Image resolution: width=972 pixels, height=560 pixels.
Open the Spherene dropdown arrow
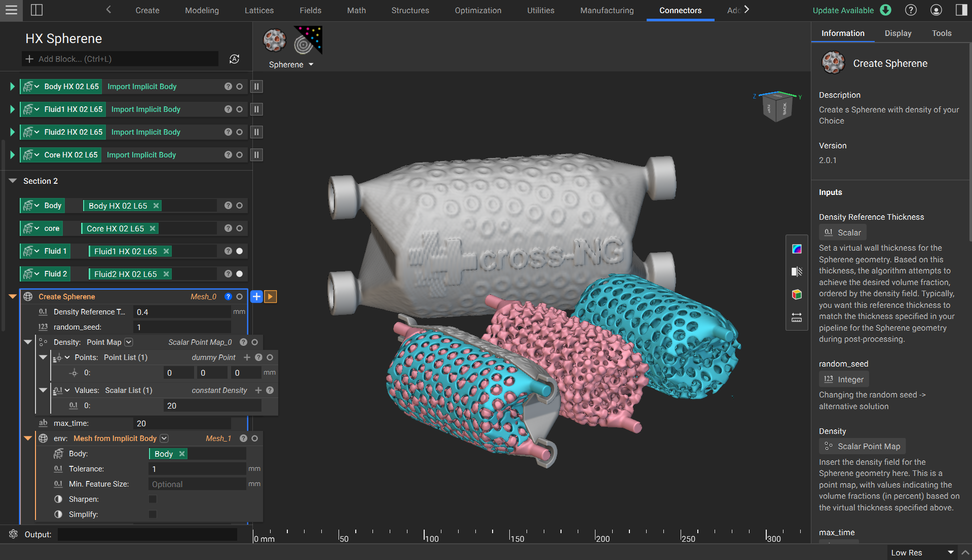311,65
